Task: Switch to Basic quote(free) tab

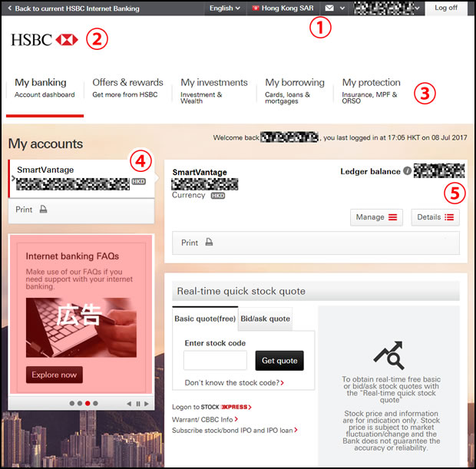Action: [x=205, y=319]
